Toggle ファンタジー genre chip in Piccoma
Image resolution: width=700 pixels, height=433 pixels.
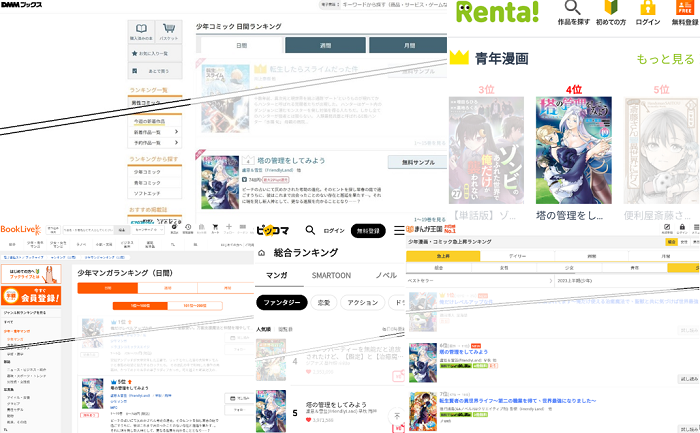pyautogui.click(x=282, y=303)
